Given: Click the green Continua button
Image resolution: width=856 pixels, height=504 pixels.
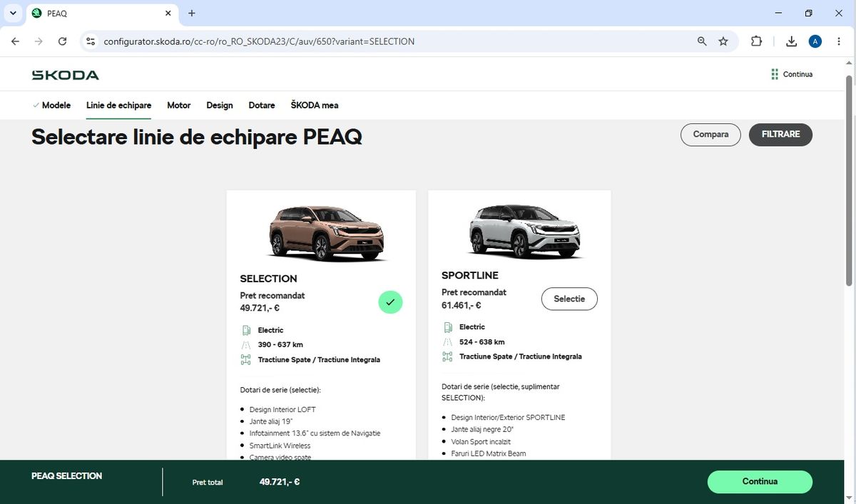Looking at the screenshot, I should (x=760, y=482).
